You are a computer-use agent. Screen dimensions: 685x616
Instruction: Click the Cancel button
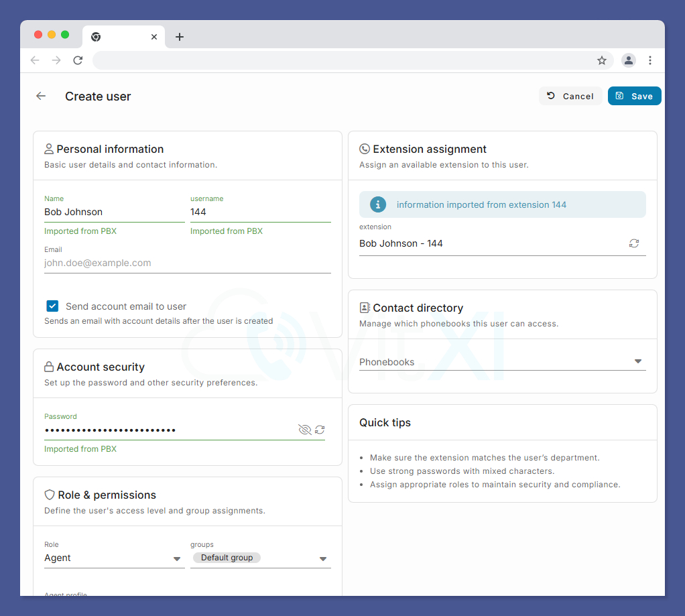pos(570,96)
